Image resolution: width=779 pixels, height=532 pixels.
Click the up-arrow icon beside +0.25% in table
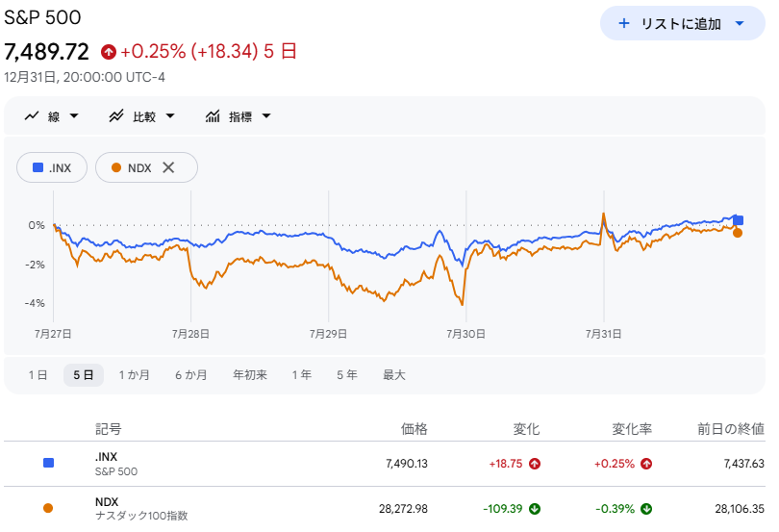coord(646,464)
